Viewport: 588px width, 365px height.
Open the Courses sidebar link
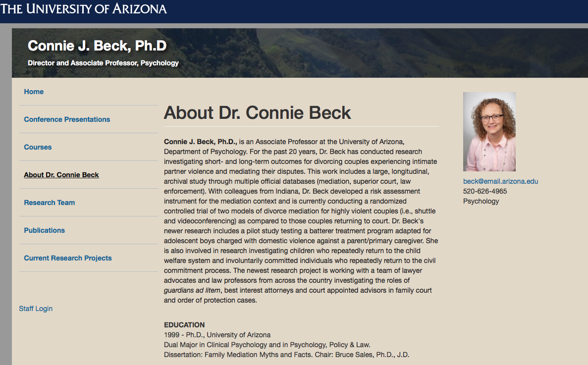38,147
